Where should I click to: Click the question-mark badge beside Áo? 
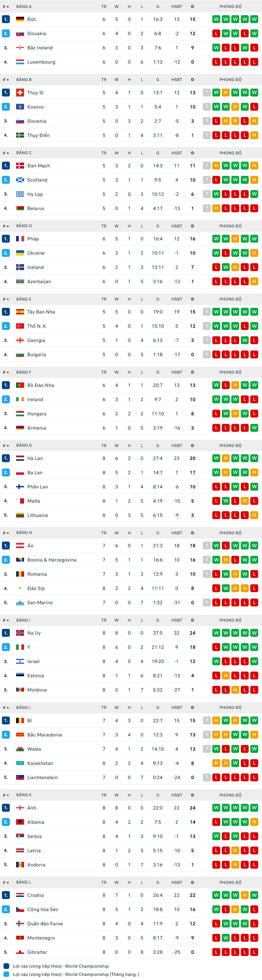point(206,545)
